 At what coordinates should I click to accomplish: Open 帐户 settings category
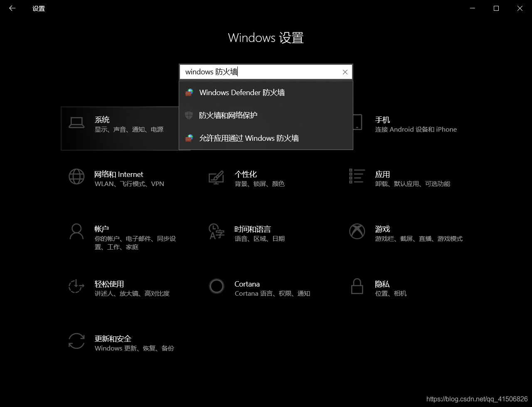click(x=126, y=238)
